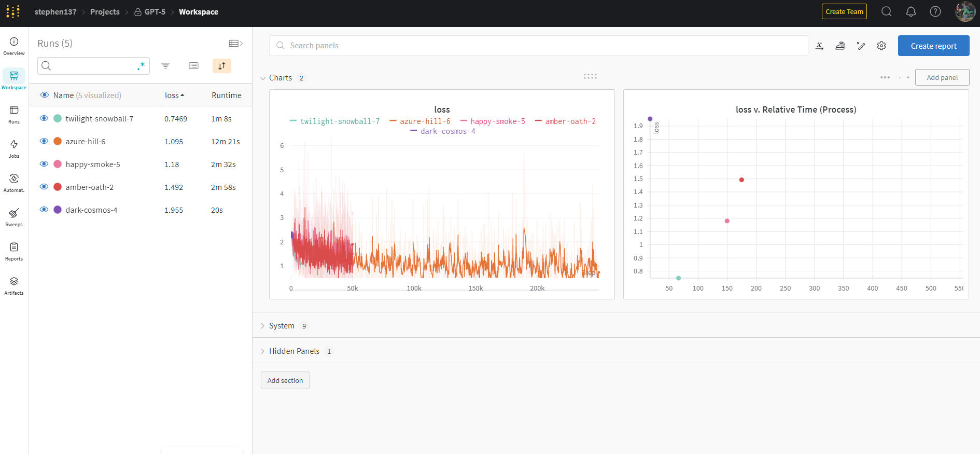The height and width of the screenshot is (454, 980).
Task: Click the Create Team button
Action: point(844,11)
